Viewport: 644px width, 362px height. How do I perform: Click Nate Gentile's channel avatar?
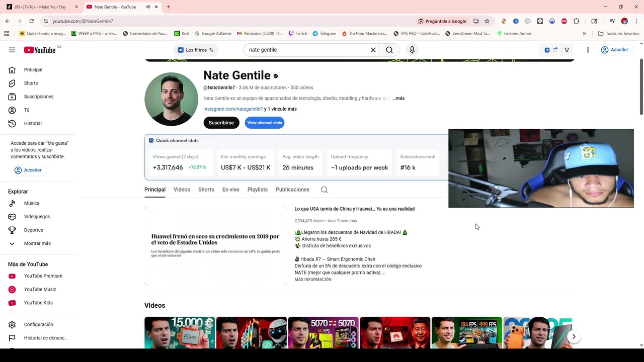coord(171,99)
